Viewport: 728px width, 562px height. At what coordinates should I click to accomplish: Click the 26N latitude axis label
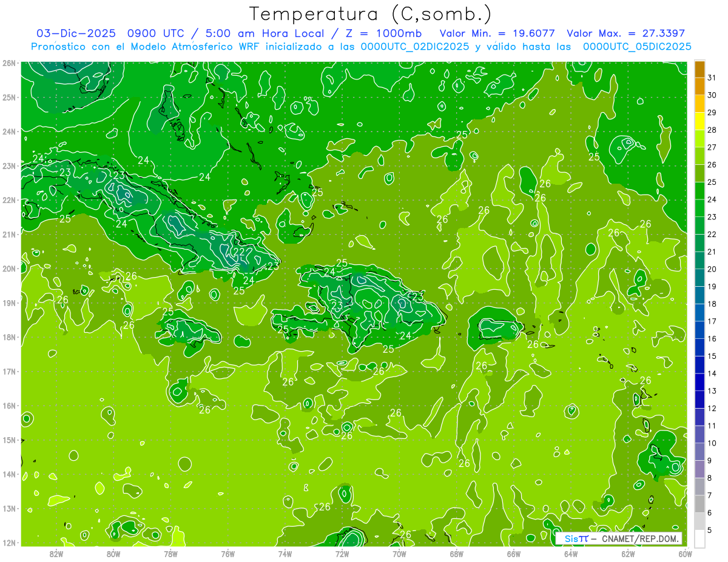(8, 63)
